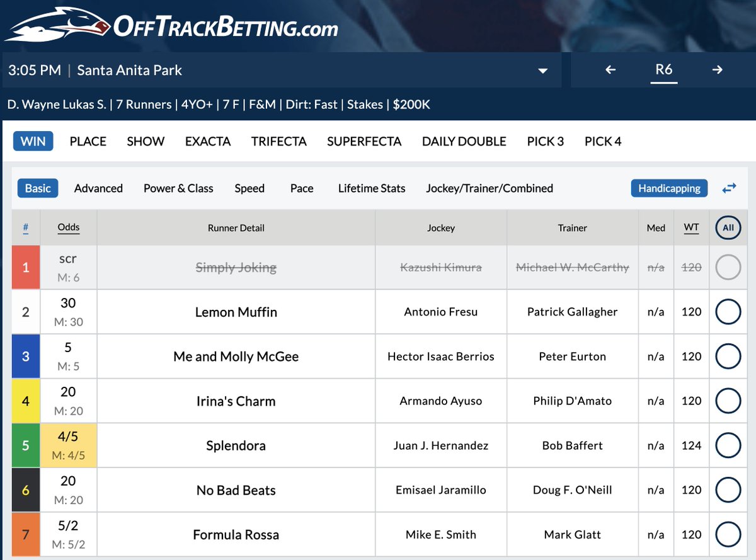Click the blue double-arrow swap icon
Screen dimensions: 756x560
(x=729, y=188)
